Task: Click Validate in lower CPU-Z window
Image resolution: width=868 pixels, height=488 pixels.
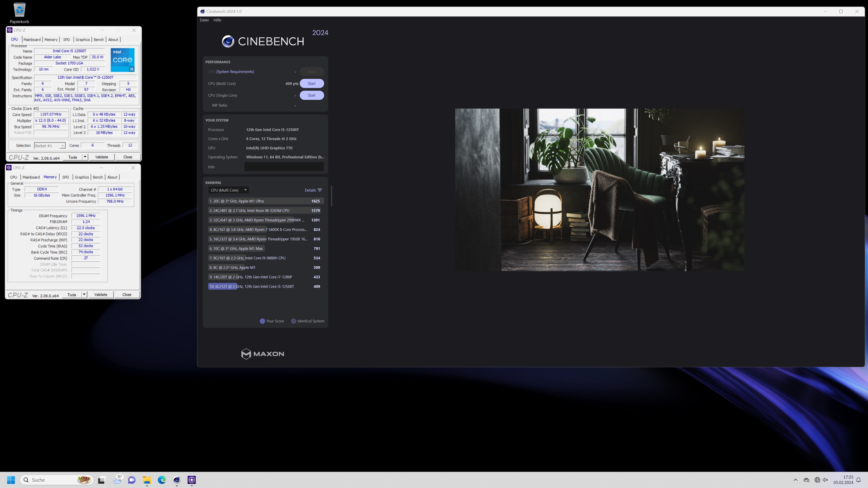Action: [100, 295]
